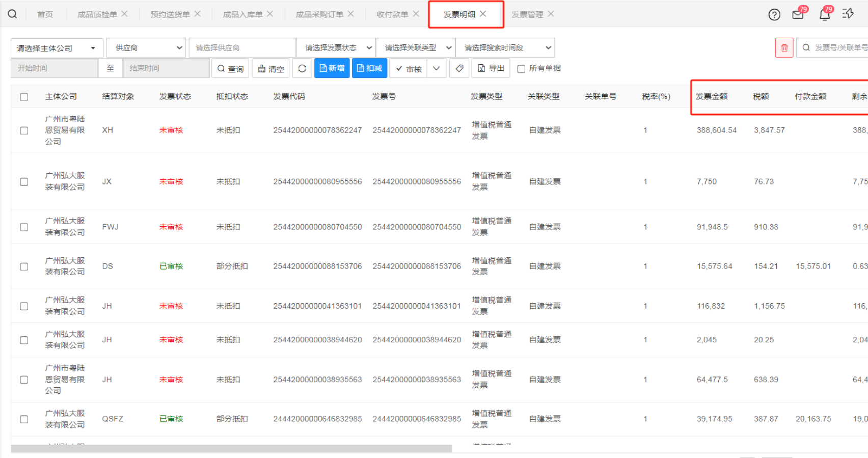Enable the 所有单据 checkbox

[x=521, y=69]
